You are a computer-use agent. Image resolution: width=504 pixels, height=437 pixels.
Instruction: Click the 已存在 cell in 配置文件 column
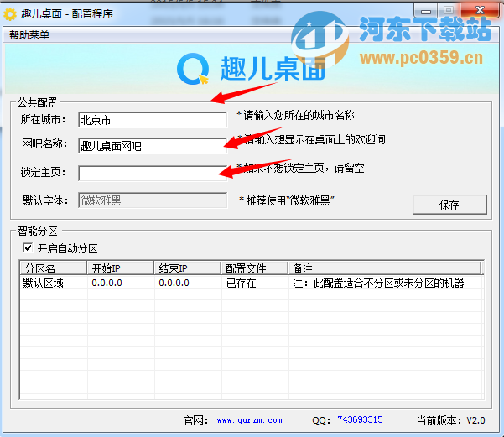click(x=242, y=283)
